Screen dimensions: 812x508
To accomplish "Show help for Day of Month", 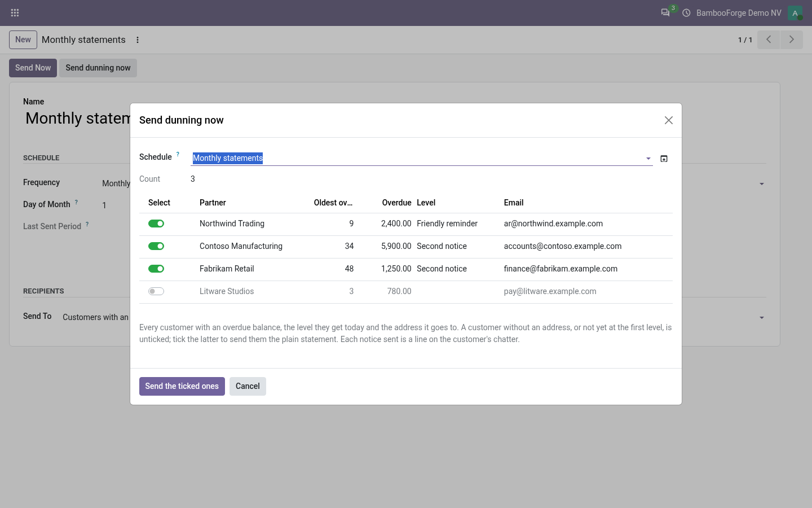I will pyautogui.click(x=76, y=202).
